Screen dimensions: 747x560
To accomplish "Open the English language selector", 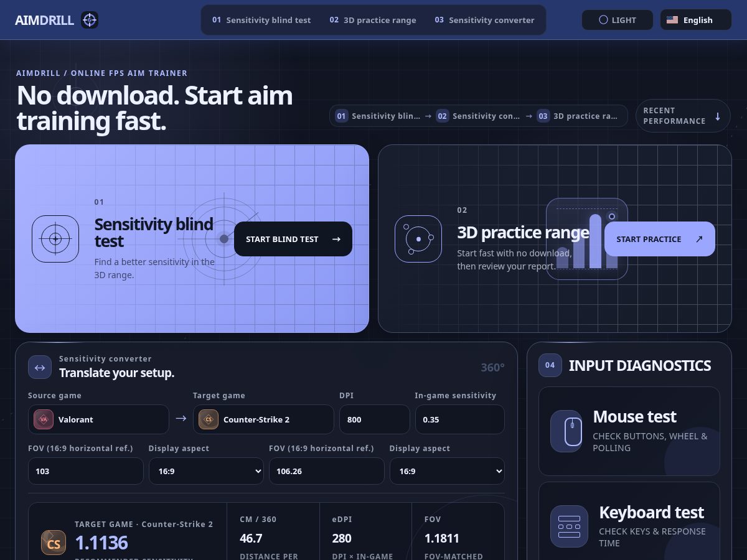I will click(696, 20).
